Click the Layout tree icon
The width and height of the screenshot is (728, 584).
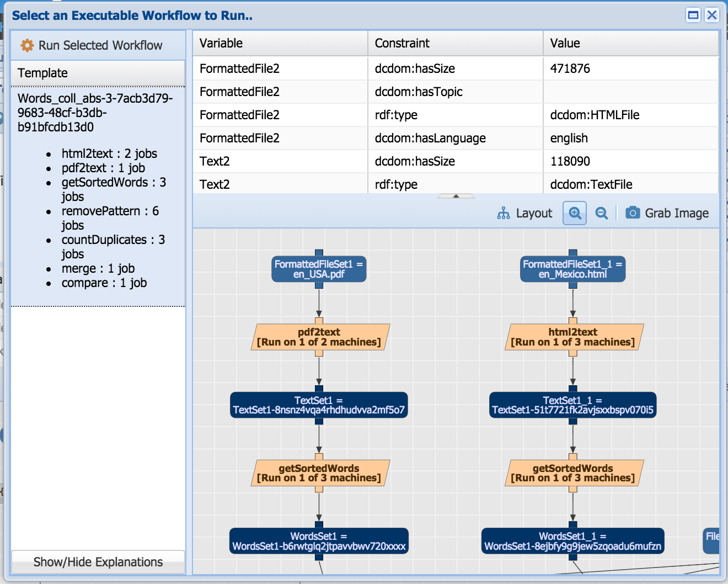[x=504, y=213]
